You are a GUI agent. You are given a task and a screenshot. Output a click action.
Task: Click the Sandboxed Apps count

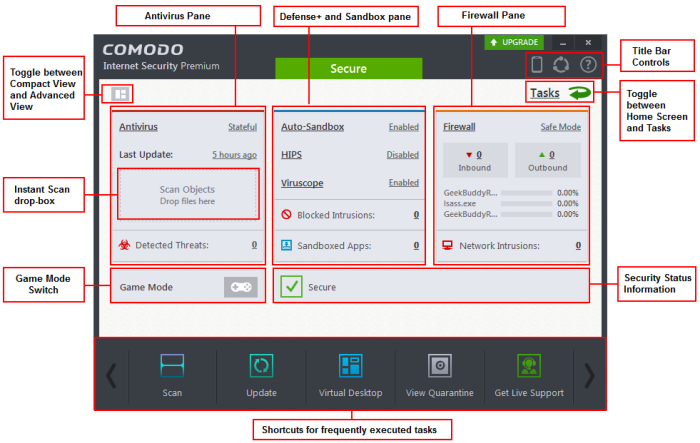point(416,245)
